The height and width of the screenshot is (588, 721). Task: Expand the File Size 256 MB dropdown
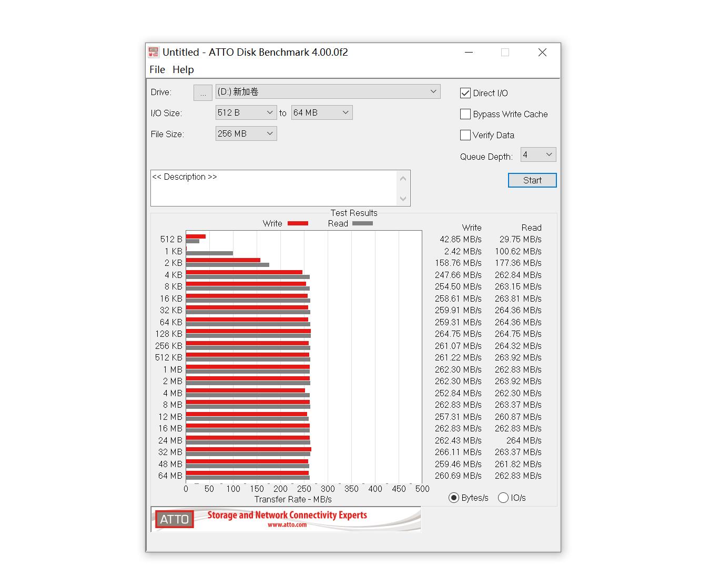click(x=246, y=133)
